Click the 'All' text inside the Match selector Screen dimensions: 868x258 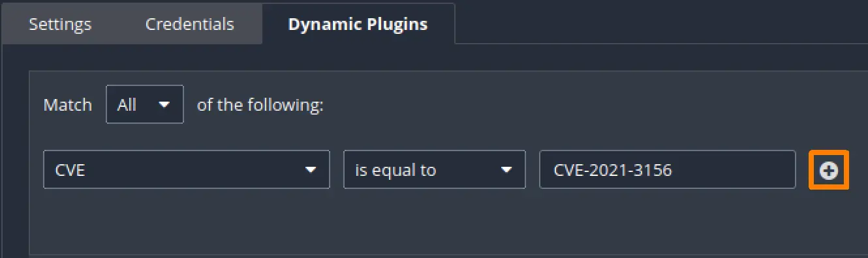pyautogui.click(x=127, y=105)
